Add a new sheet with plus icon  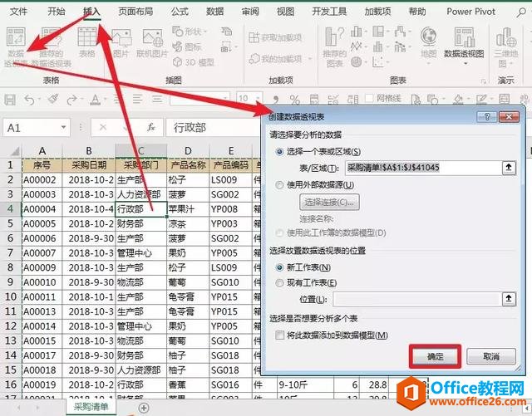pyautogui.click(x=144, y=408)
